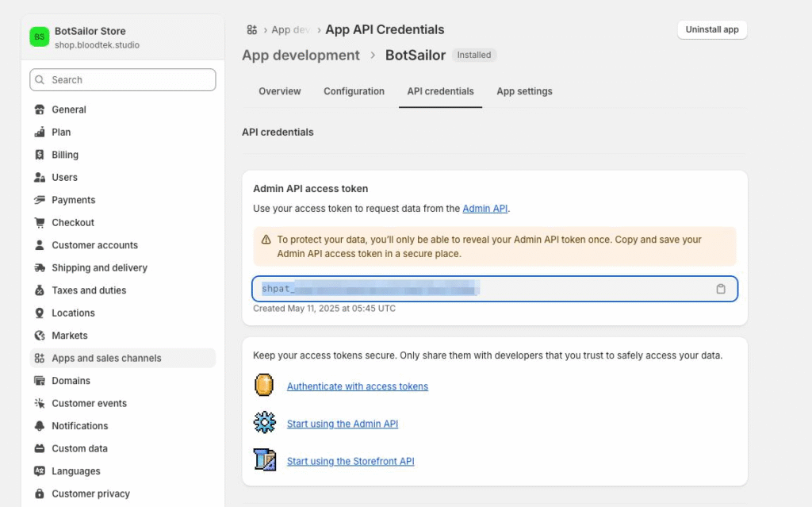Click the Languages sidebar label
This screenshot has width=812, height=507.
[76, 471]
